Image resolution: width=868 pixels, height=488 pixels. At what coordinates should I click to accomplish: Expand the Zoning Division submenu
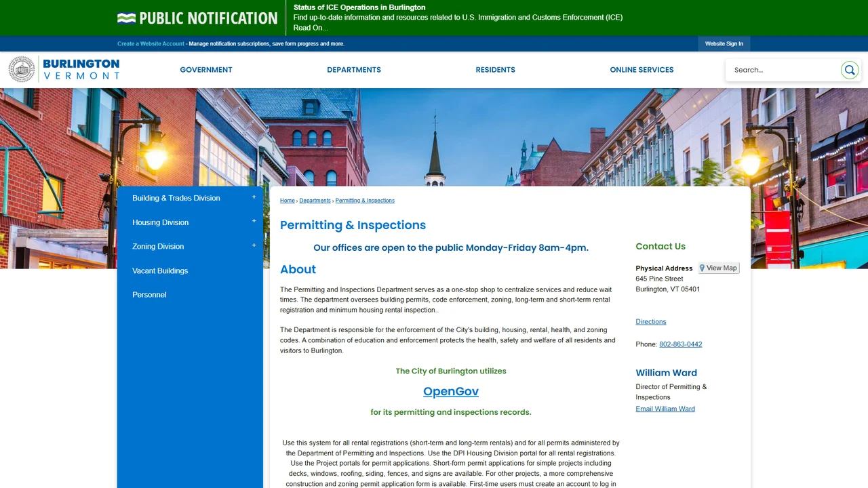[x=254, y=246]
